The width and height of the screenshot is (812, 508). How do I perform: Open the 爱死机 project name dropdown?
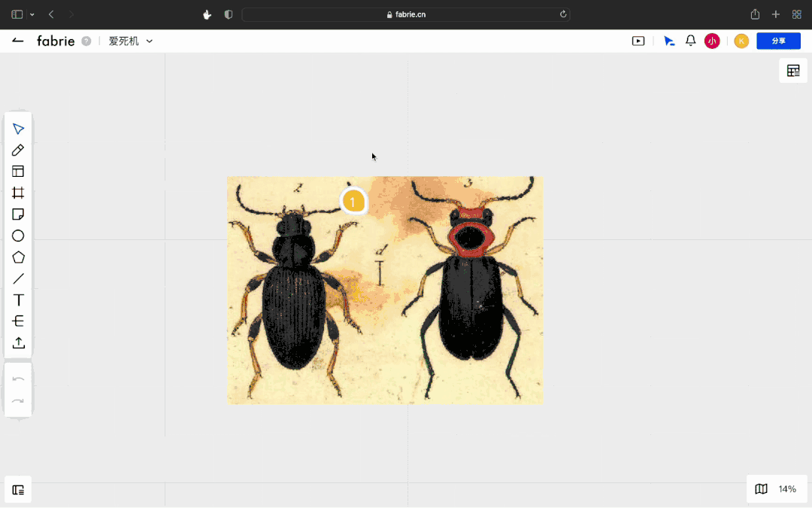131,41
